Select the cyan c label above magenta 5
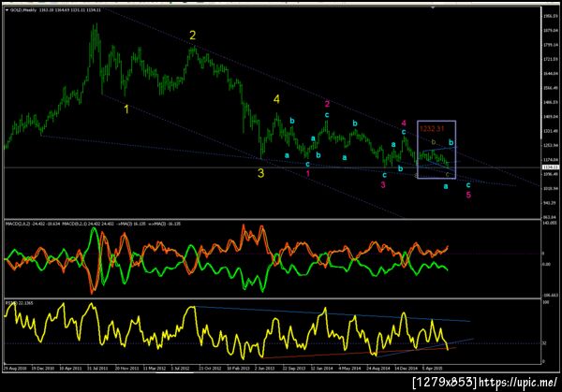The height and width of the screenshot is (392, 562). coord(468,185)
